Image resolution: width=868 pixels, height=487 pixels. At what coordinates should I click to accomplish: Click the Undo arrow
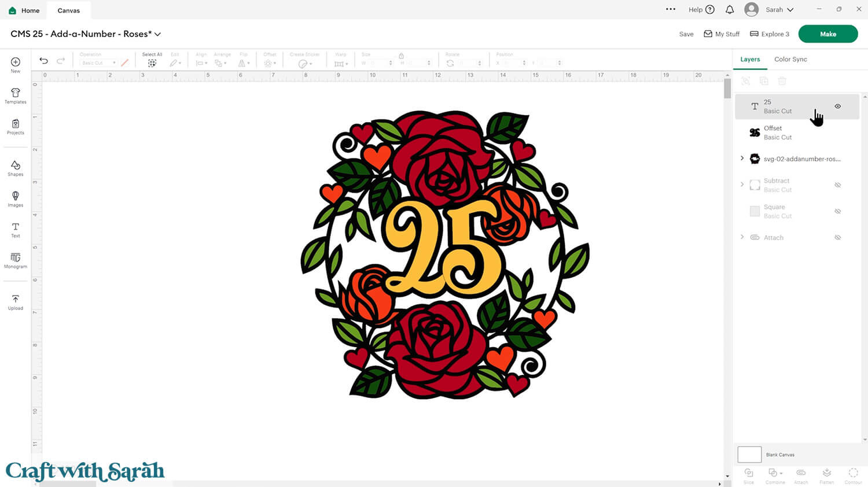pyautogui.click(x=43, y=61)
